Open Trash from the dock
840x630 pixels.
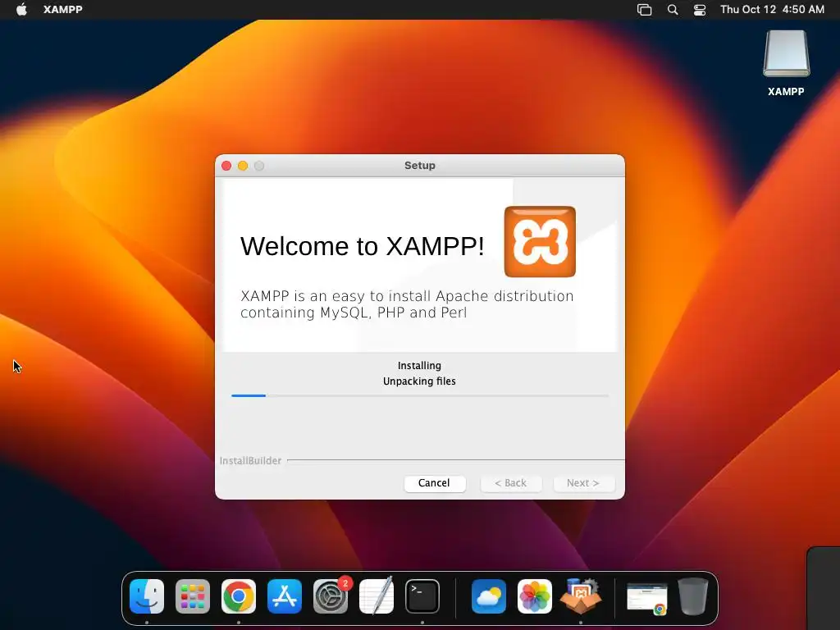click(693, 596)
